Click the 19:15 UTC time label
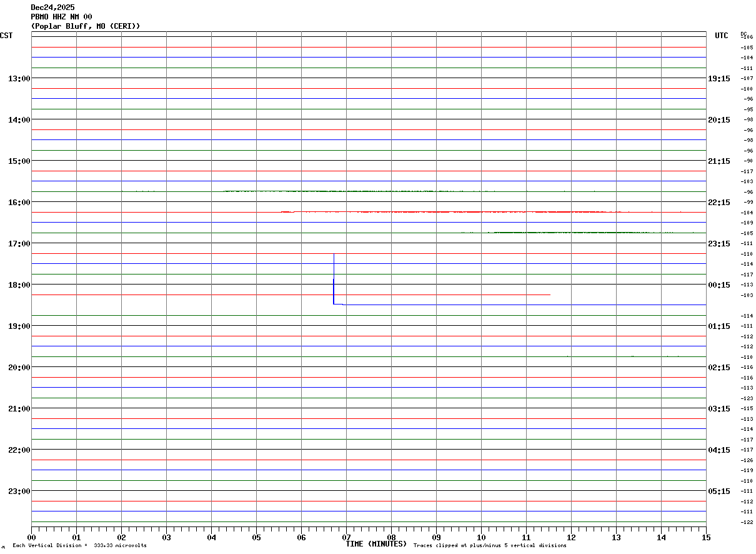Image resolution: width=756 pixels, height=554 pixels. [719, 78]
